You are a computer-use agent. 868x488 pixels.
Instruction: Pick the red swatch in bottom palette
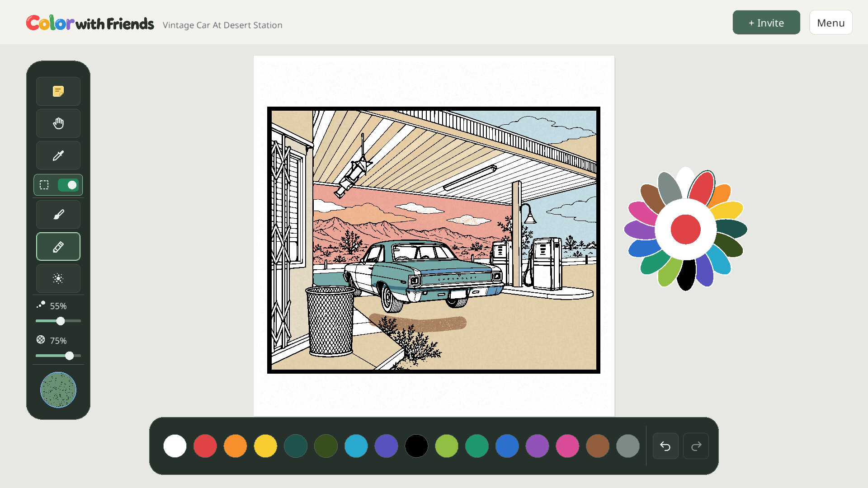point(205,446)
